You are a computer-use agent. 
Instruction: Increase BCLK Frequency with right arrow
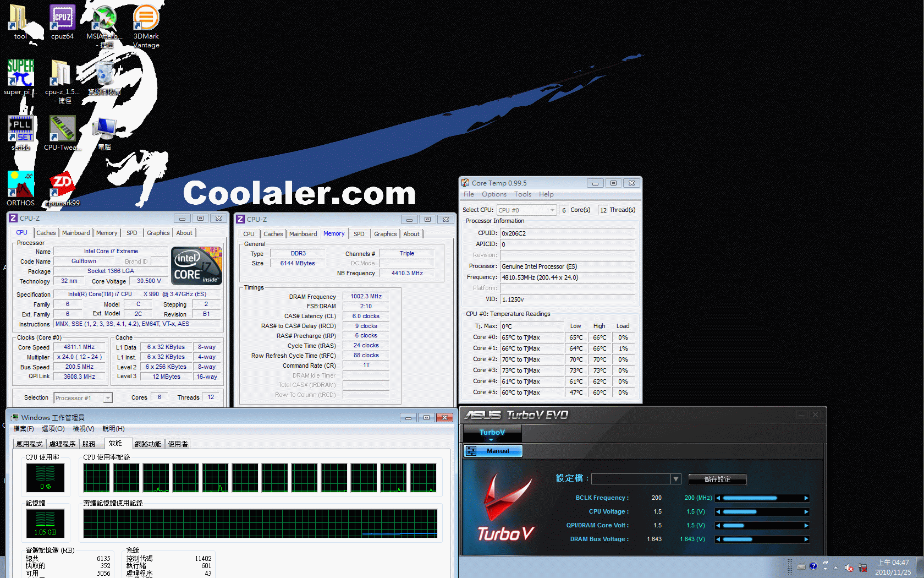pyautogui.click(x=806, y=498)
